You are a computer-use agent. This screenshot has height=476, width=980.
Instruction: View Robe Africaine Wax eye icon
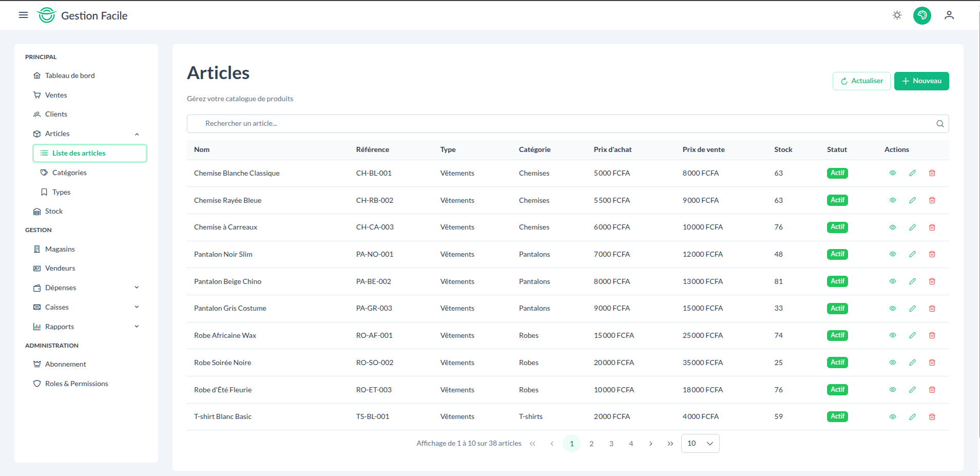[x=893, y=335]
